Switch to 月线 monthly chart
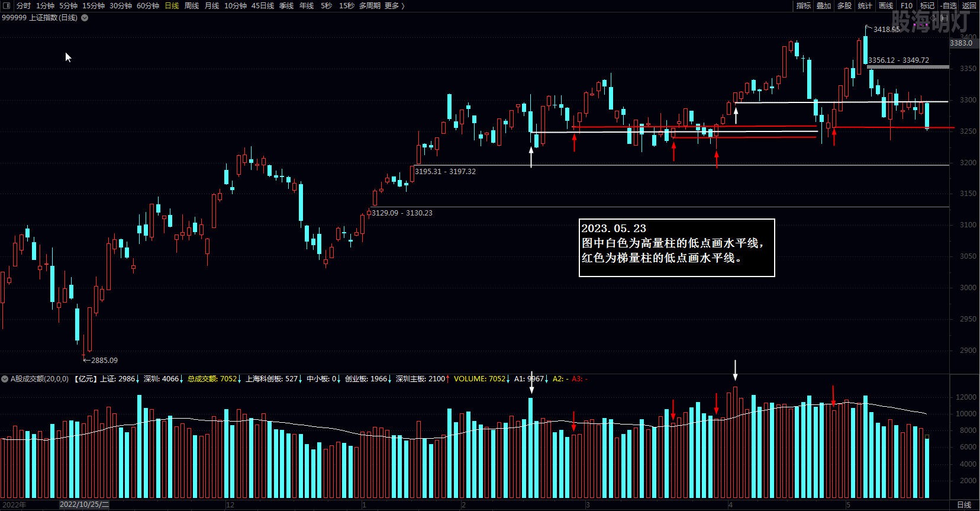The image size is (980, 511). 212,5
